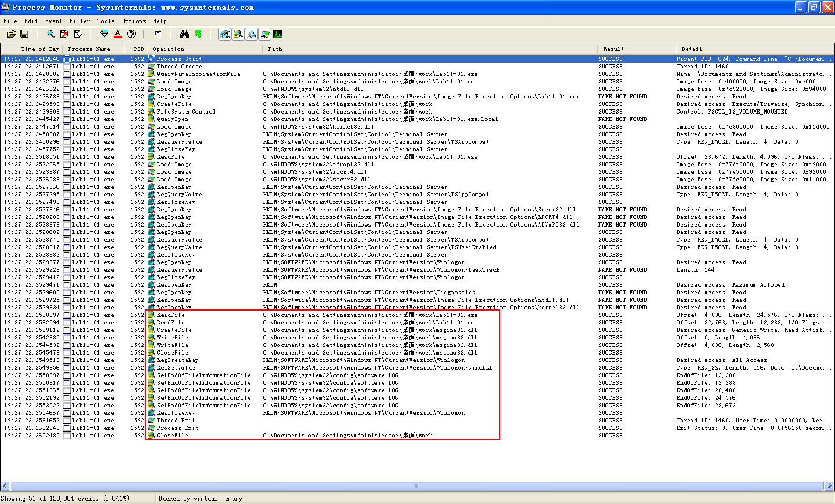This screenshot has height=504, width=835.
Task: Select the RegOpenKey HKLM row with Maximum Allowed
Action: click(418, 285)
